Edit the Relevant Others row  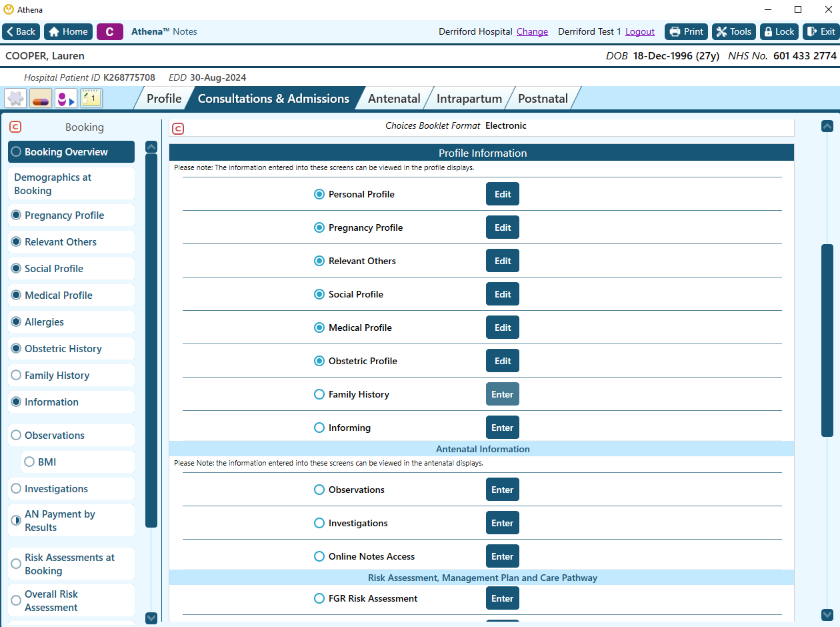point(503,261)
